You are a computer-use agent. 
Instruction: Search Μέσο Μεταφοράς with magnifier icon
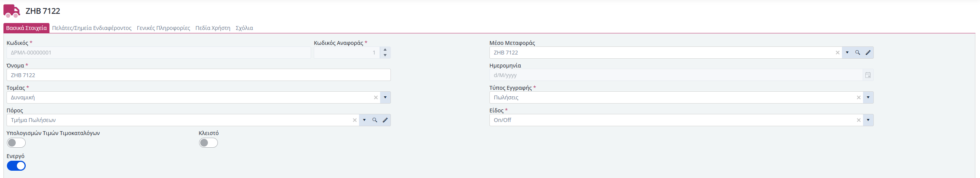pos(858,53)
